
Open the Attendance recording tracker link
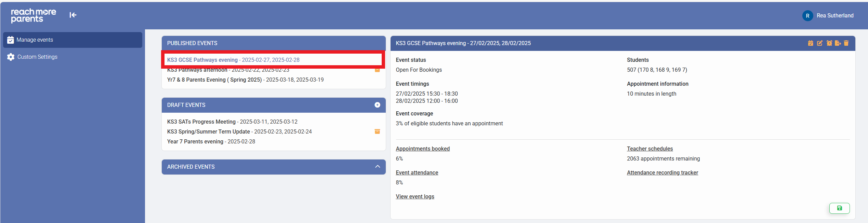(x=662, y=172)
